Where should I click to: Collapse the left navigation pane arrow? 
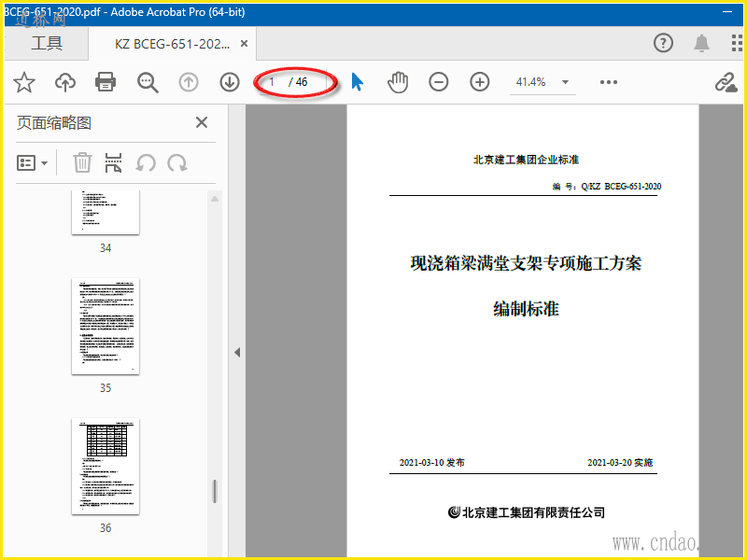pos(237,353)
